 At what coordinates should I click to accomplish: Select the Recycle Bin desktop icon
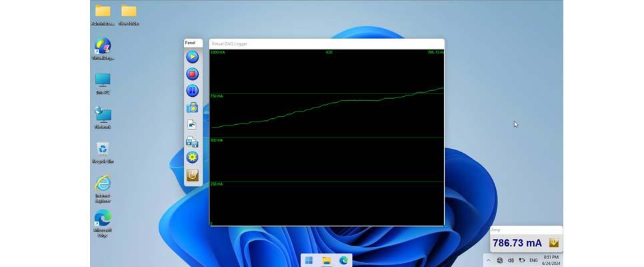pyautogui.click(x=103, y=152)
